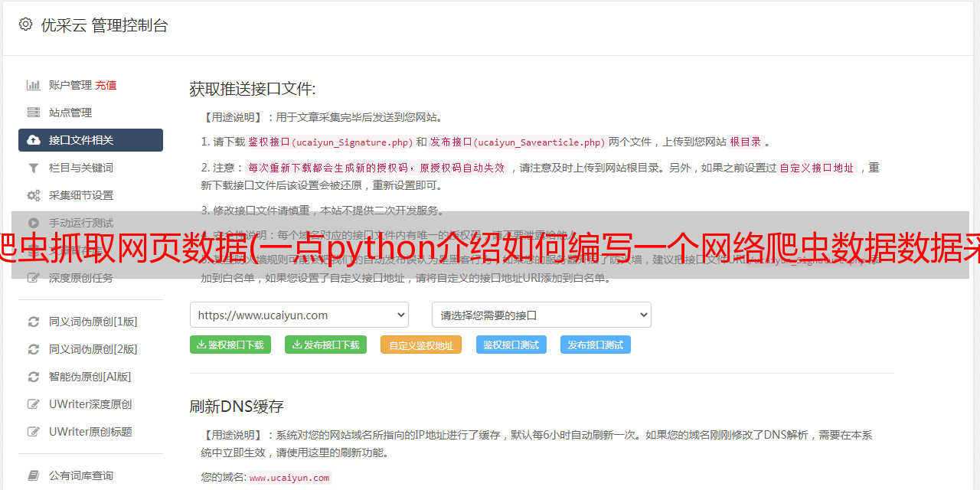The width and height of the screenshot is (980, 490).
Task: Click the filter icon beside 栏目与关键词
Action: tap(34, 168)
